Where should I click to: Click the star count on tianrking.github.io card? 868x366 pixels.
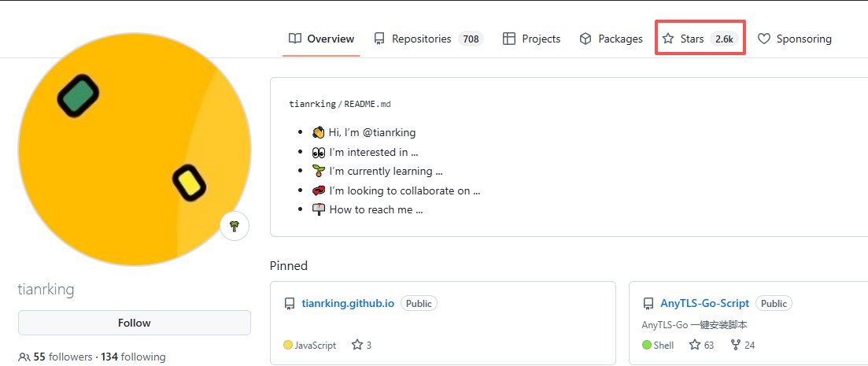[x=362, y=345]
